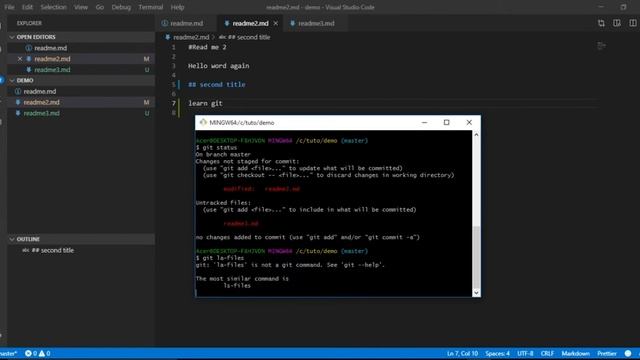Minimize the MINGW64 terminal window

click(424, 122)
